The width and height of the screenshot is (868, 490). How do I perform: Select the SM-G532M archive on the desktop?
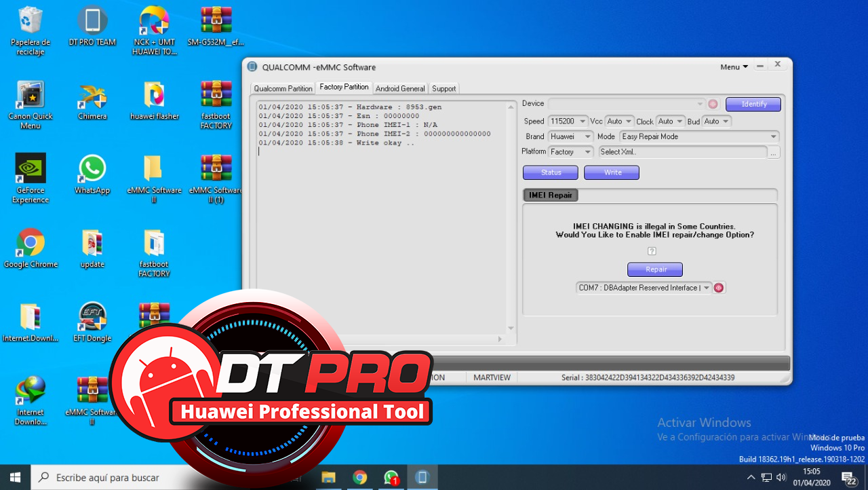point(216,26)
